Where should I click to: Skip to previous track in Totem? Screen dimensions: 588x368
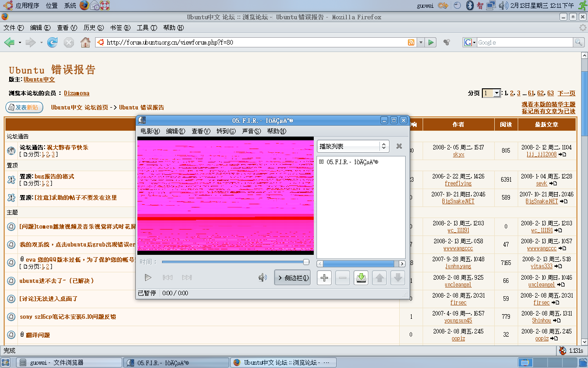tap(168, 277)
